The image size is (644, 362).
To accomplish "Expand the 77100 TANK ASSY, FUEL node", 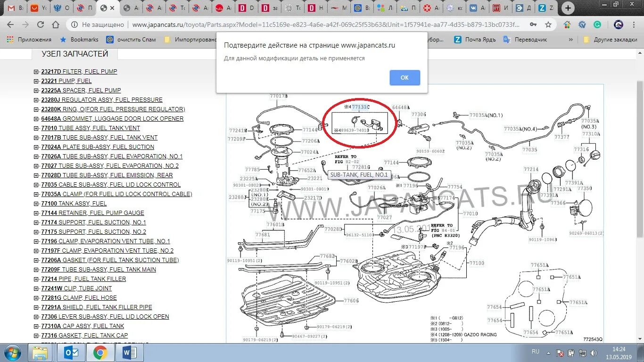I will pos(36,204).
